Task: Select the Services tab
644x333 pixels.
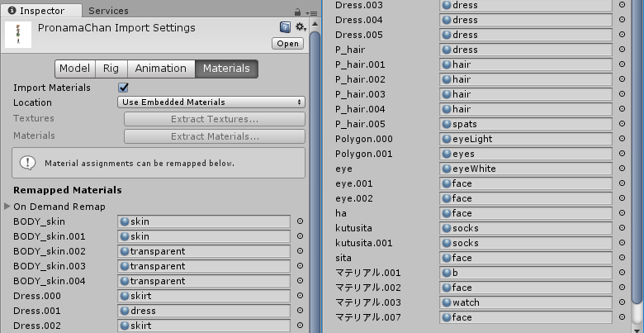Action: [x=107, y=12]
